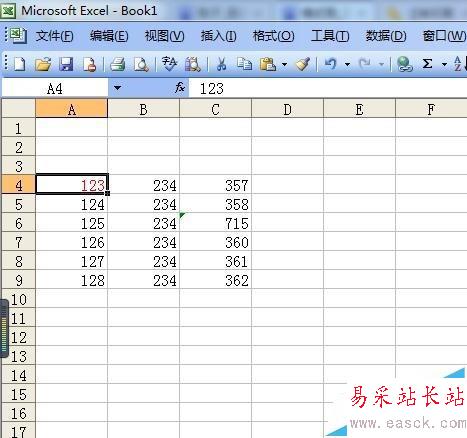Expand the Paste options dropdown arrow
The height and width of the screenshot is (438, 467).
tap(284, 64)
